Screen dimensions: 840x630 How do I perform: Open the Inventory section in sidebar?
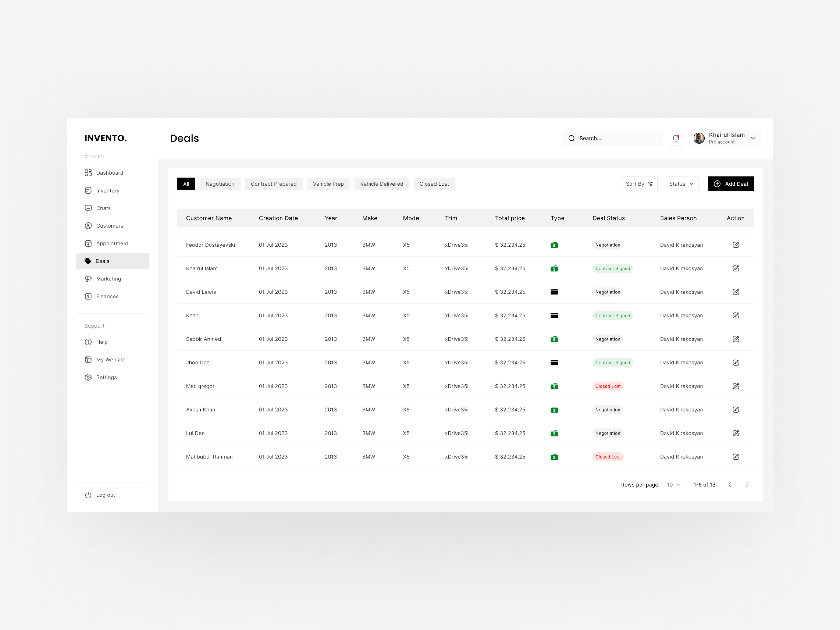[107, 190]
